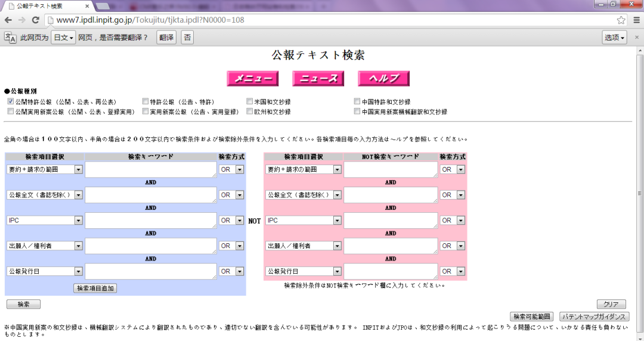
Task: Open the 选项 options dropdown
Action: (614, 38)
